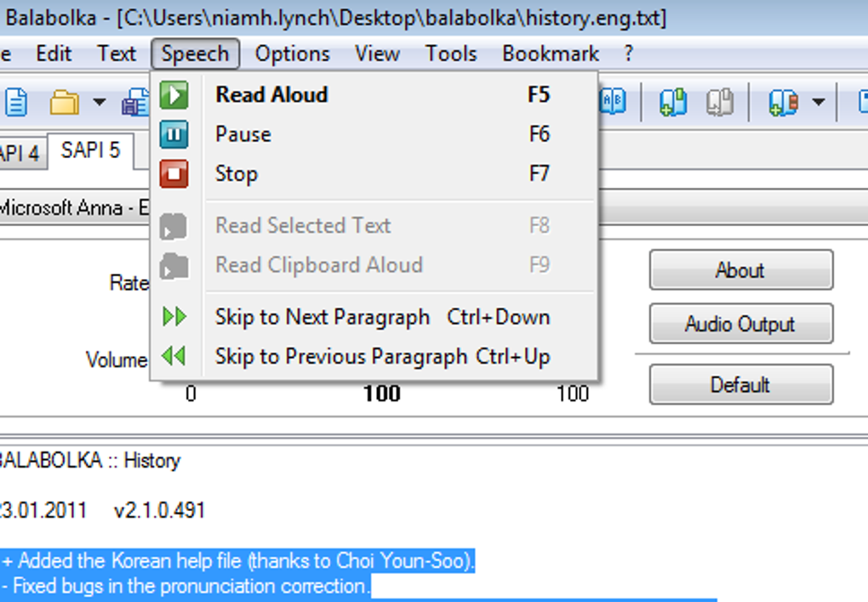
Task: Click the version text v2.1.0.491
Action: pyautogui.click(x=159, y=509)
